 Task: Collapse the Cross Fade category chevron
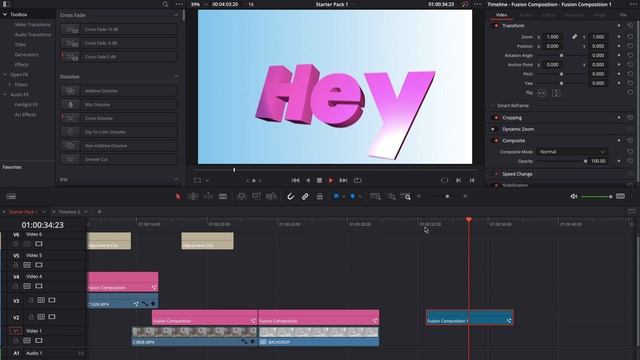point(176,15)
